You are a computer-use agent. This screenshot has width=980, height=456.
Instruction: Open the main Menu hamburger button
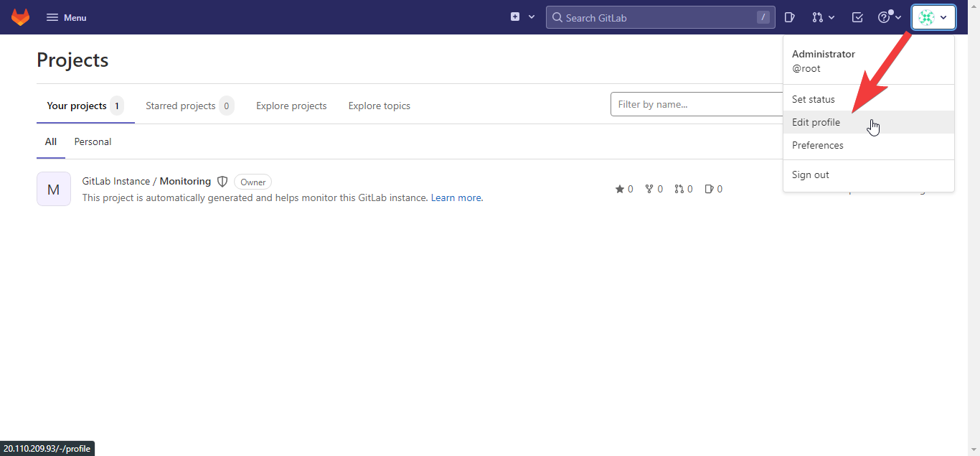tap(67, 17)
